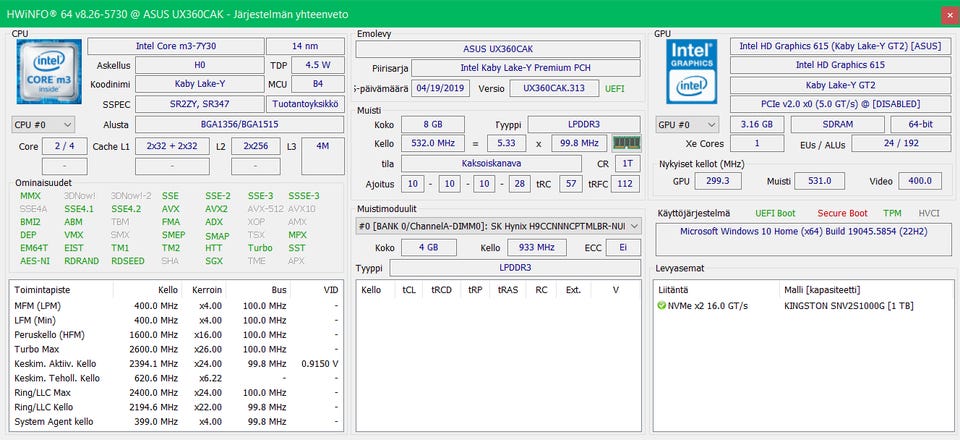Click the UEFI Boot indicator

tap(774, 213)
